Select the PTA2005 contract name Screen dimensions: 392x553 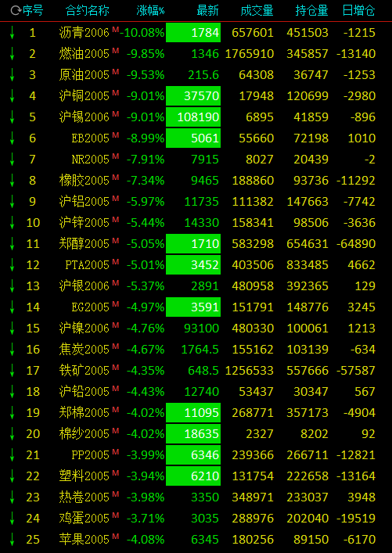(x=88, y=265)
